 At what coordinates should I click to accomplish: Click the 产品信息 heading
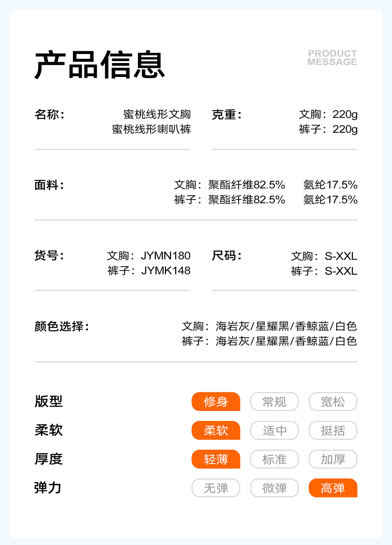100,65
